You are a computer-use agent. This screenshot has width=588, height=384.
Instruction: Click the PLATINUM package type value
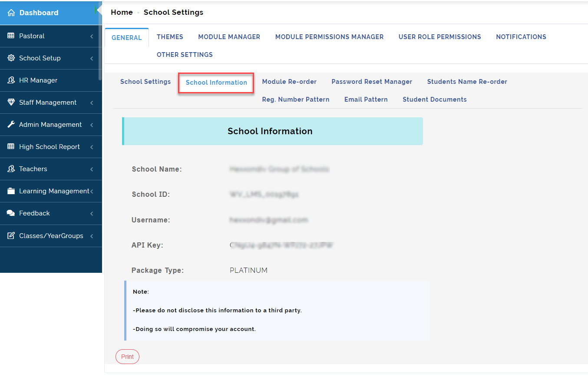[x=249, y=271]
